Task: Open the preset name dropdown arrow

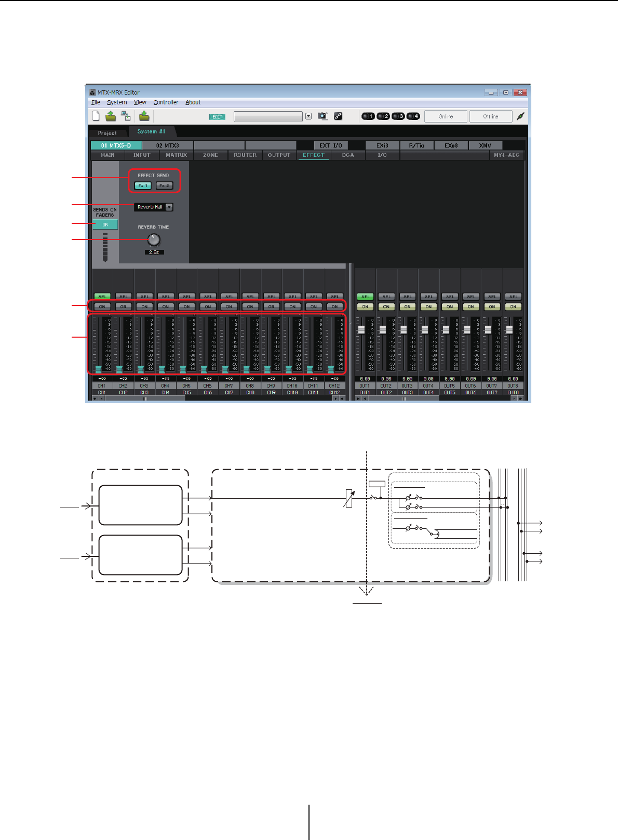Action: coord(308,116)
